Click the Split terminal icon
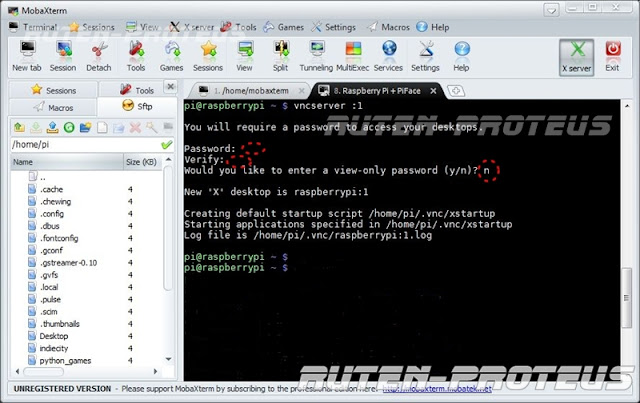Screen dimensions: 640x403 click(x=280, y=57)
